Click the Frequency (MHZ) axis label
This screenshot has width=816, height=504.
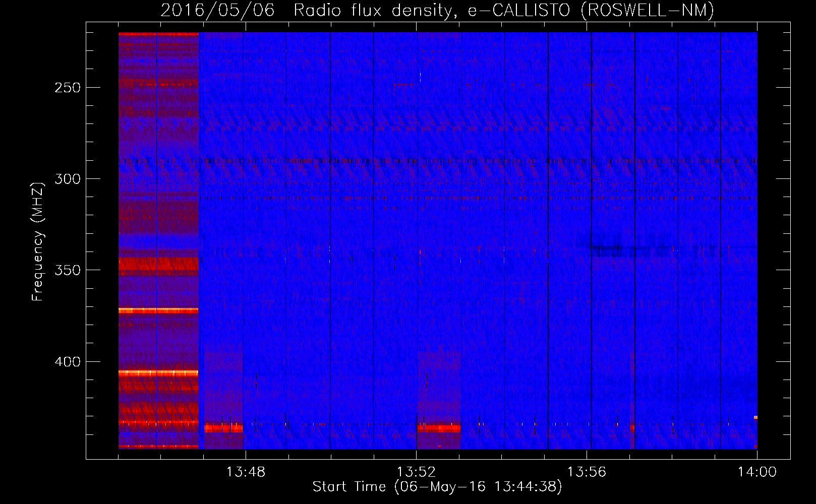[x=38, y=242]
